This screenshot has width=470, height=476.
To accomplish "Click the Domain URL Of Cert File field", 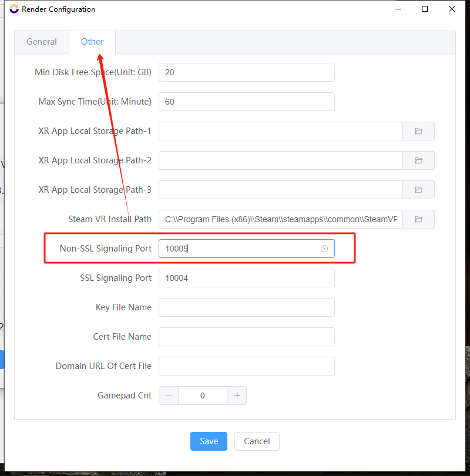I will 246,366.
